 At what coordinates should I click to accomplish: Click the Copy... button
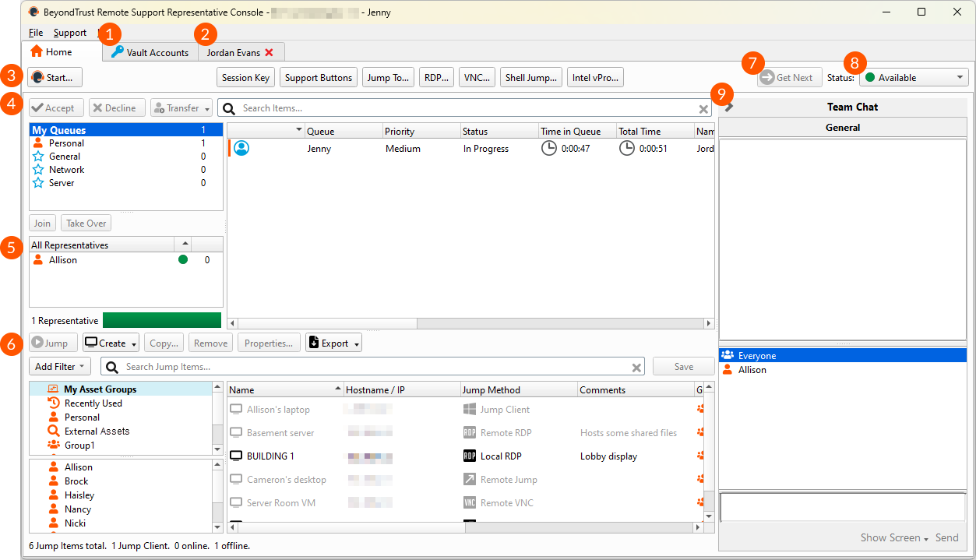pos(164,343)
